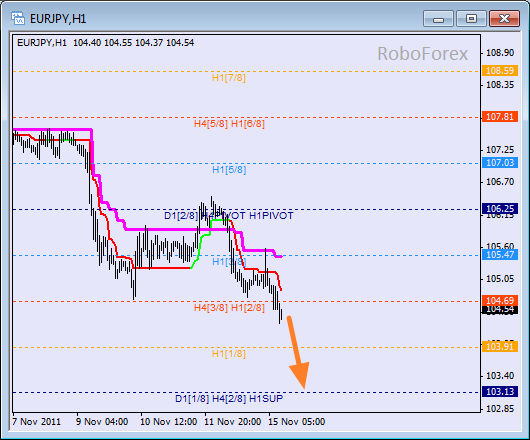Click the 103.91 orange price tag
Viewport: 530px width, 440px height.
coord(500,346)
